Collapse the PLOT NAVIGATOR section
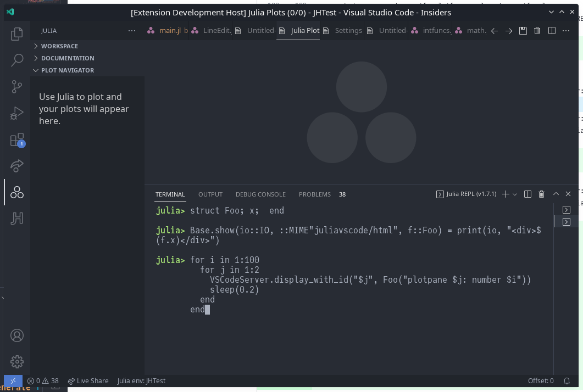Screen dimensions: 583x392 [x=87, y=70]
